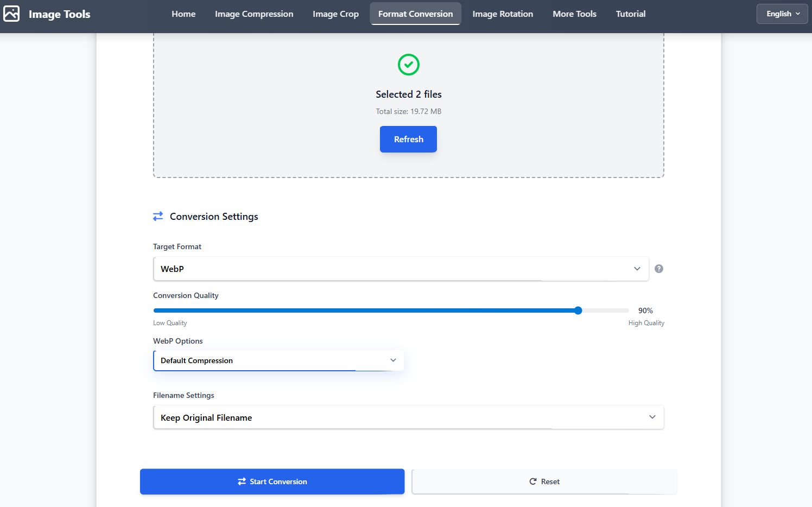Start Conversion of selected files

[x=272, y=481]
